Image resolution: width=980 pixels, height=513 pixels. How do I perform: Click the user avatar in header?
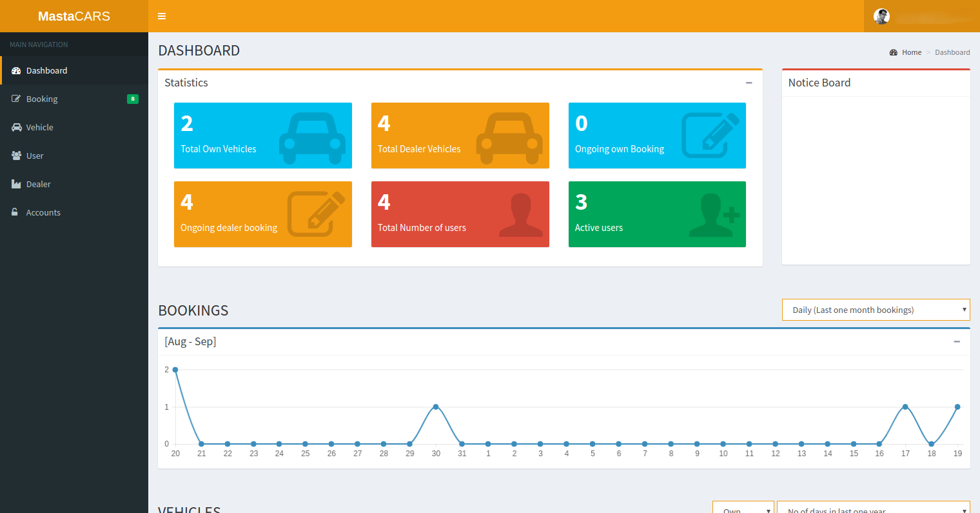(x=881, y=17)
